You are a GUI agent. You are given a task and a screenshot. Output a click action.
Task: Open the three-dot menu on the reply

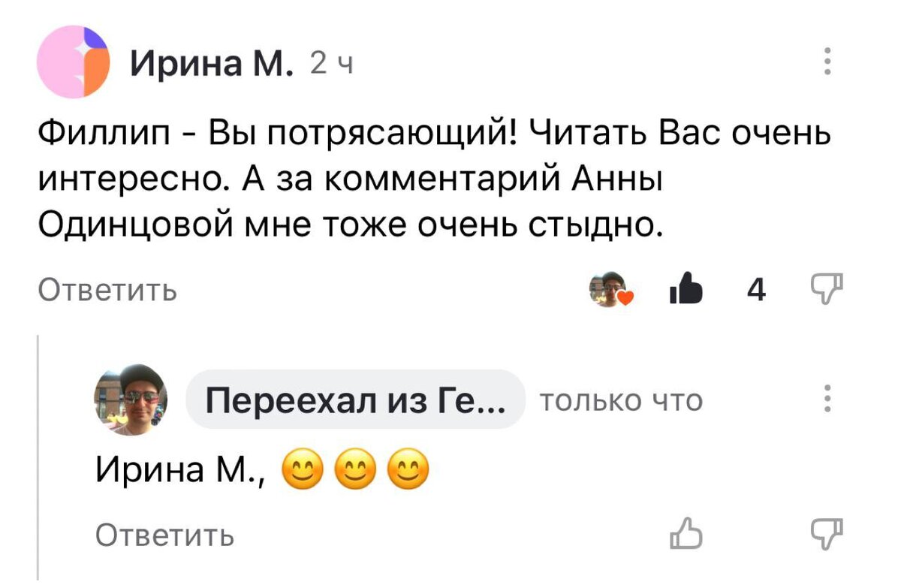[826, 398]
